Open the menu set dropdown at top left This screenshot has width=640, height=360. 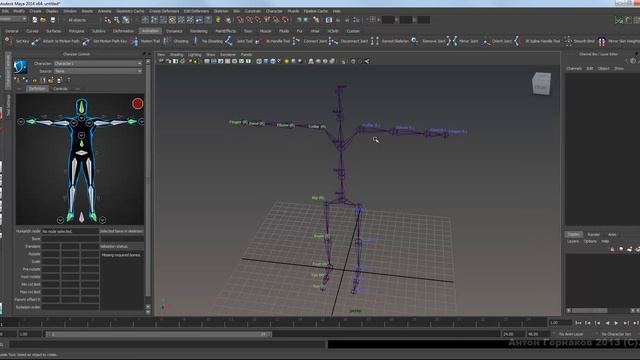click(13, 19)
